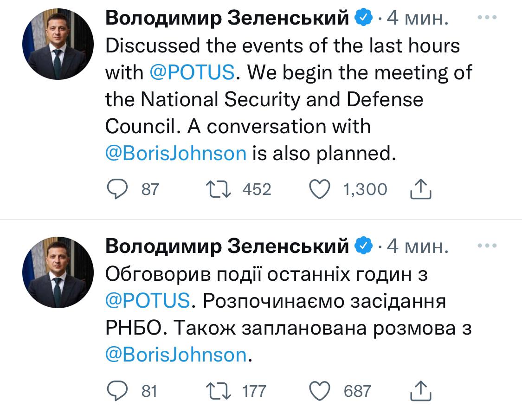Open author name on the first tweet

(x=227, y=18)
